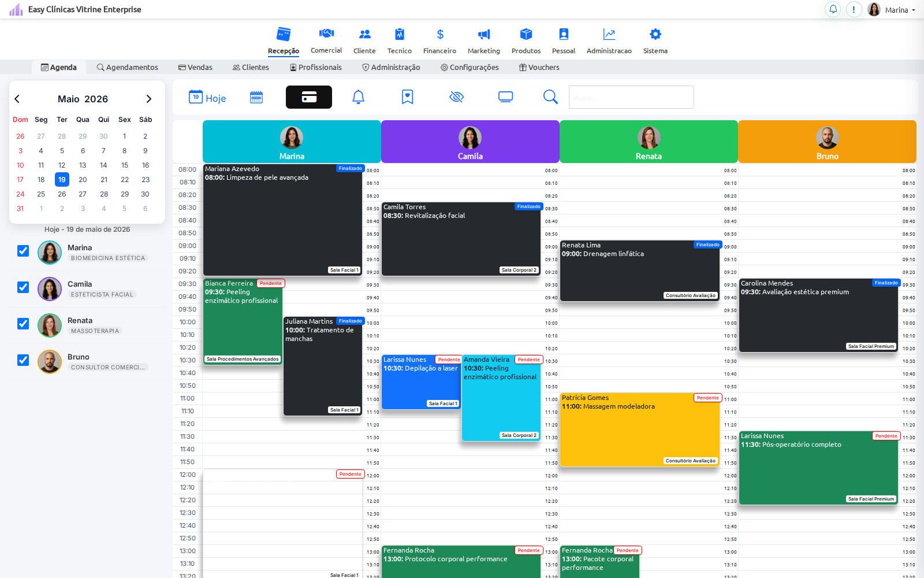Open Mariana Azevedo's 08:00 appointment
Viewport: 924px width, 578px height.
click(x=283, y=220)
